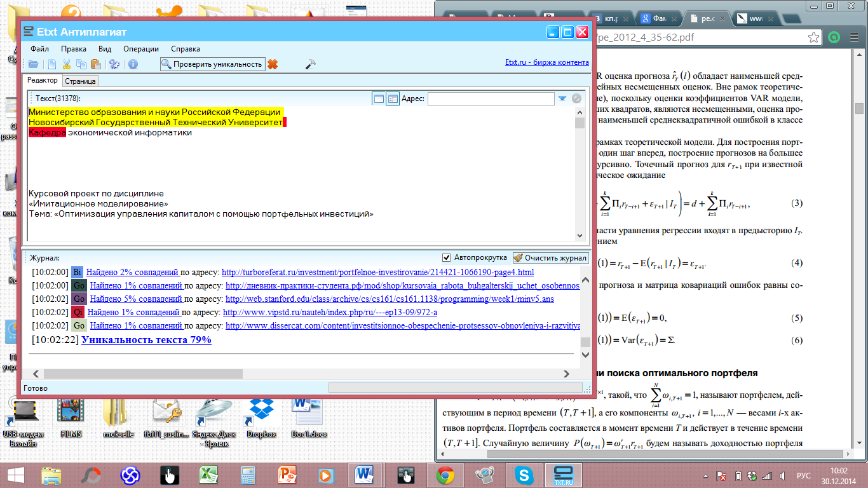868x488 pixels.
Task: Open File Explorer from taskbar
Action: click(51, 474)
